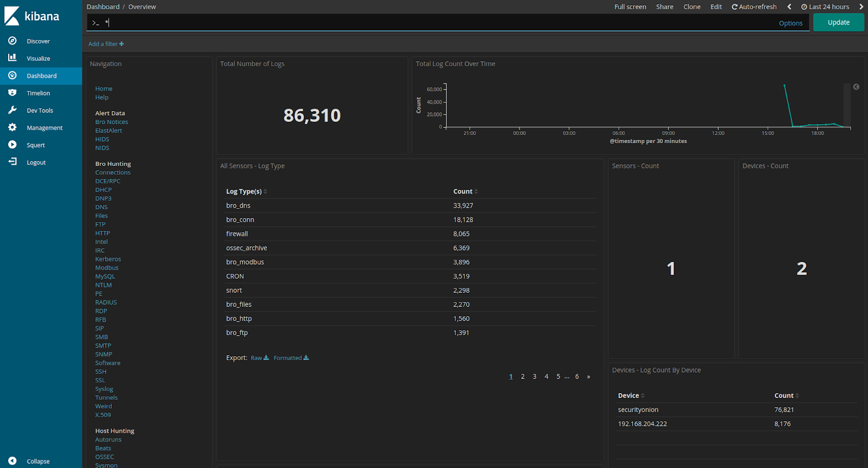The height and width of the screenshot is (468, 868).
Task: Click the Logout arrow icon
Action: pos(12,162)
